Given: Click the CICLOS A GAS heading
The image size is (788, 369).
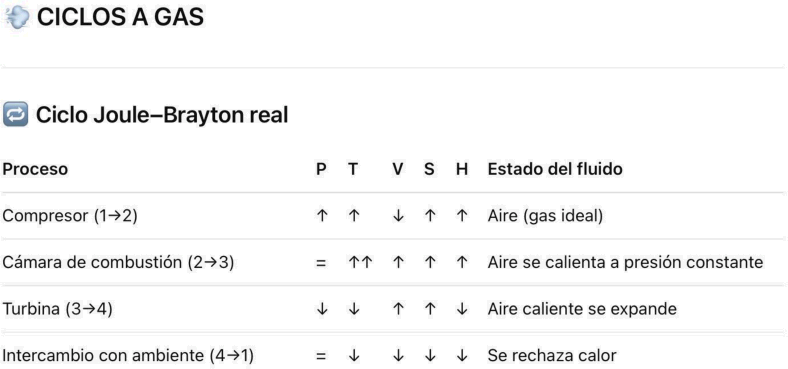Looking at the screenshot, I should [121, 18].
